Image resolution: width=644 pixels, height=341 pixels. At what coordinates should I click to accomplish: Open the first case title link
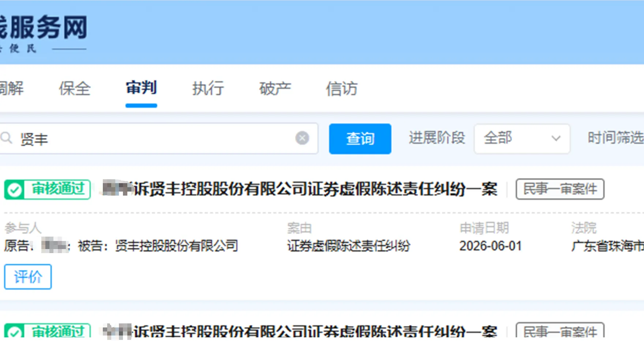[299, 189]
